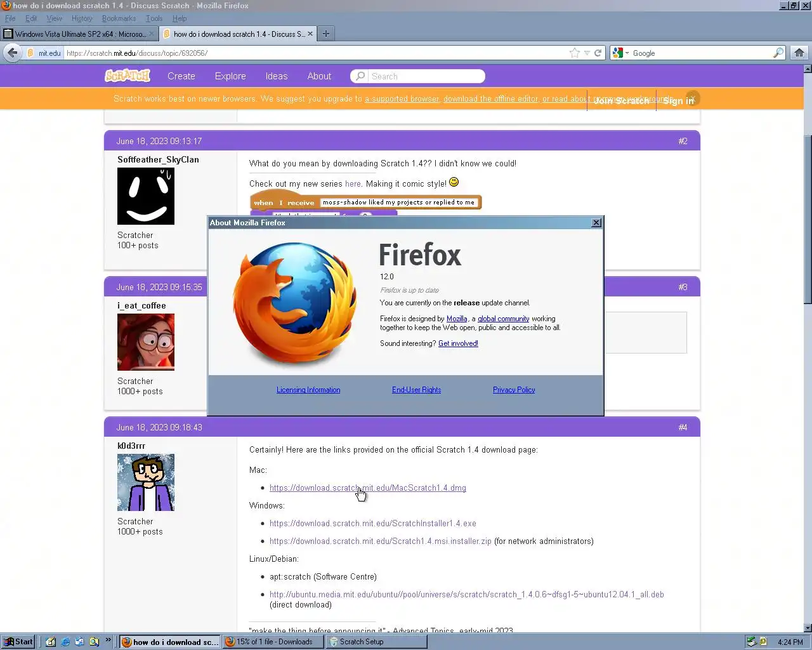
Task: Switch to Windows Vista Ultimate SP2 x64 tab
Action: click(79, 34)
